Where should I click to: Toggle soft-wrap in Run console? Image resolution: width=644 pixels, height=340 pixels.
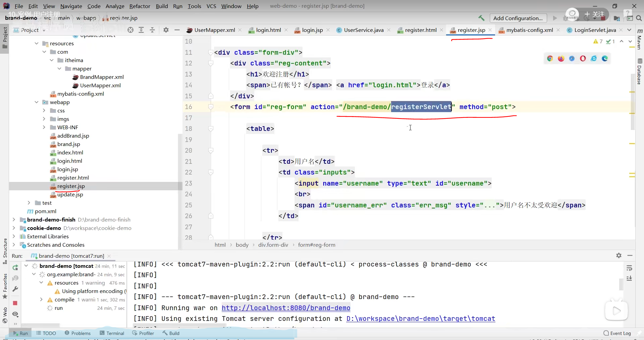(629, 268)
